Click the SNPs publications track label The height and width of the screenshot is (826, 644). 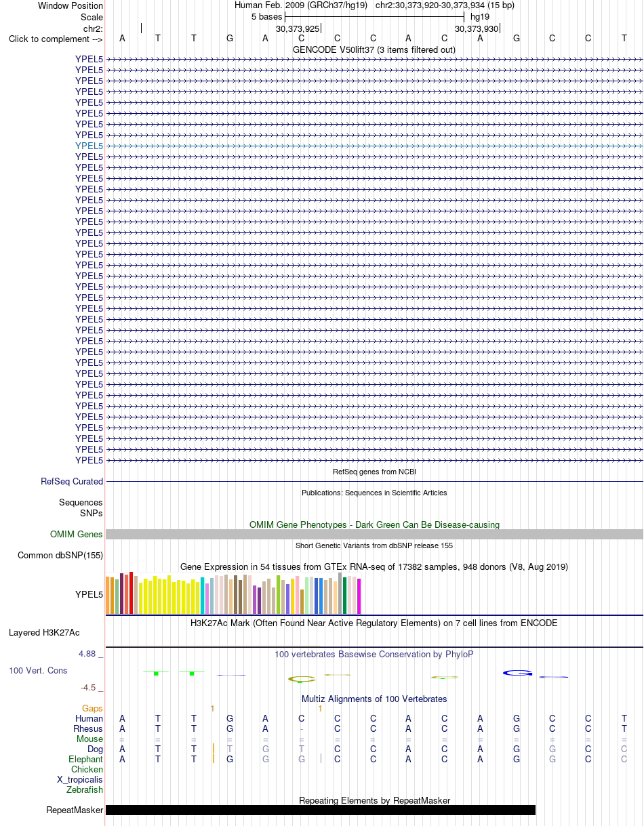click(92, 514)
